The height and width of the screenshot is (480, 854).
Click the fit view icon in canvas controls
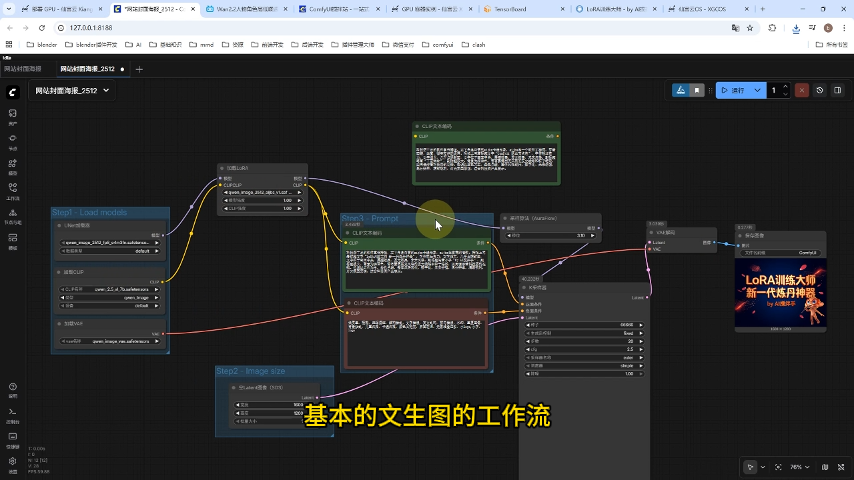(778, 467)
